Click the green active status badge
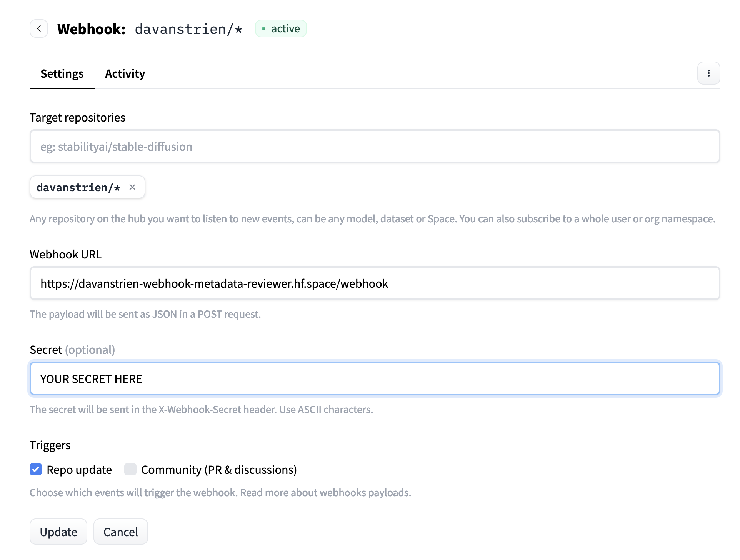This screenshot has width=740, height=560. (281, 28)
